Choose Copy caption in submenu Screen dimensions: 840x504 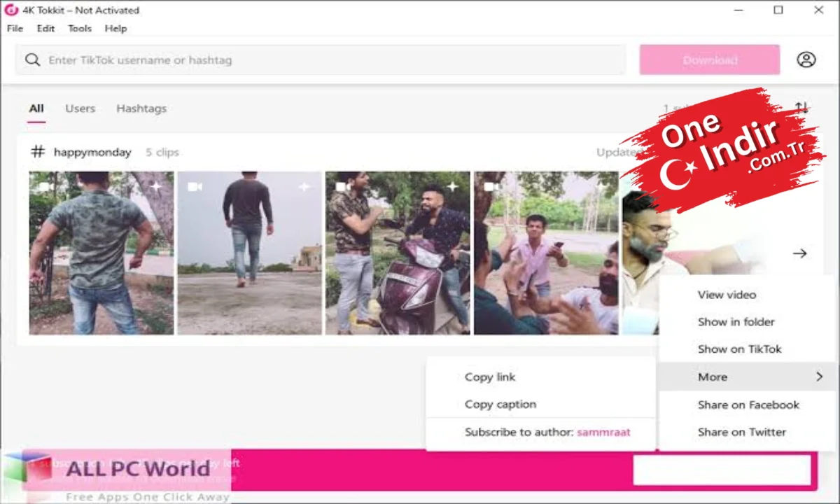(x=540, y=404)
